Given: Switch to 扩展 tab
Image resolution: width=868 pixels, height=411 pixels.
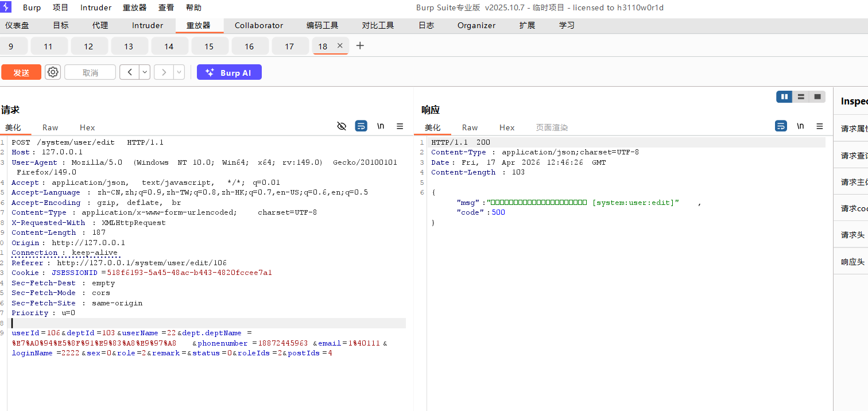Looking at the screenshot, I should click(527, 25).
